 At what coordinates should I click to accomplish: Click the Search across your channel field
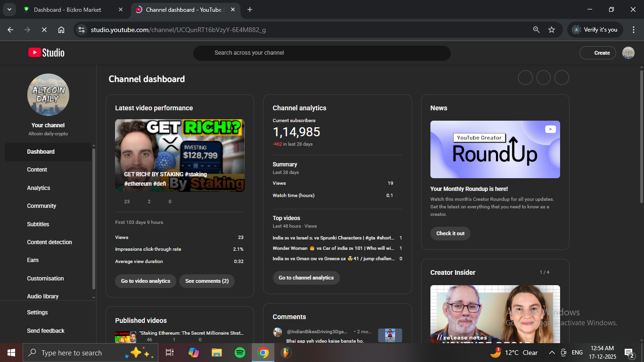(x=322, y=53)
